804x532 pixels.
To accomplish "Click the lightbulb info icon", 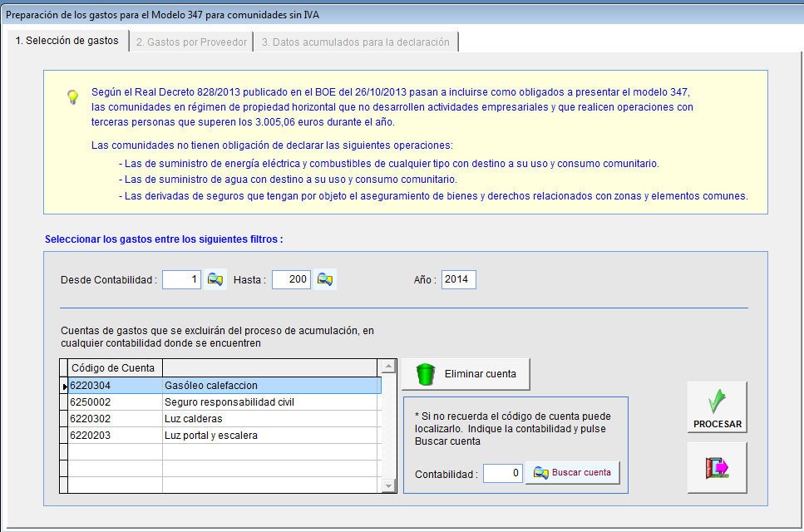I will pos(73,97).
